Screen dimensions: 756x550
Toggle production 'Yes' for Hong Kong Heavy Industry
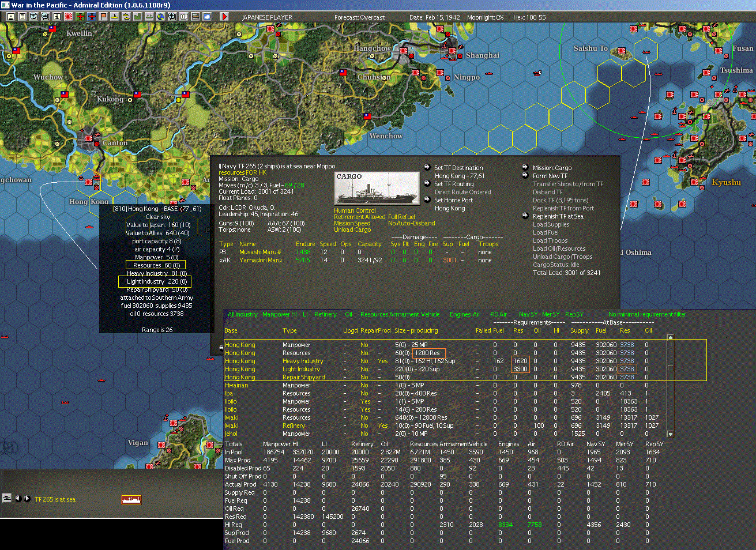click(x=383, y=361)
